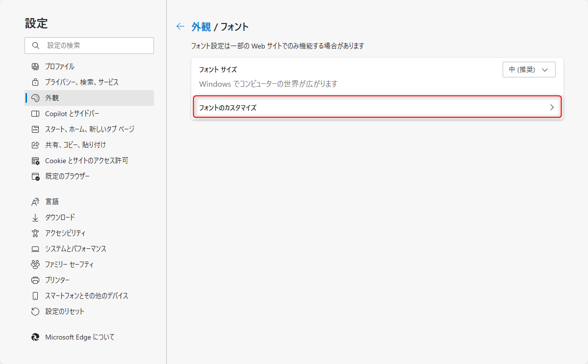Click the ダウンロード download arrow icon
The width and height of the screenshot is (588, 364).
coord(35,217)
